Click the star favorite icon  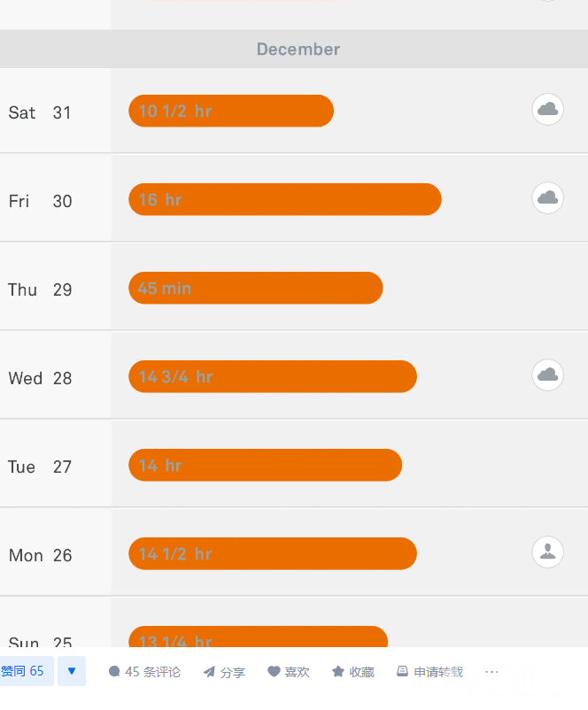338,672
